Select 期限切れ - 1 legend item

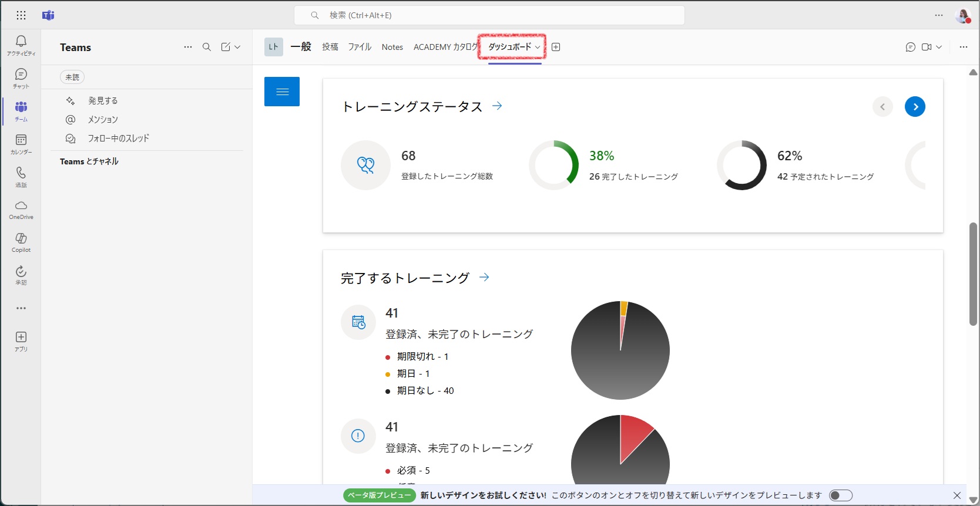(x=417, y=357)
